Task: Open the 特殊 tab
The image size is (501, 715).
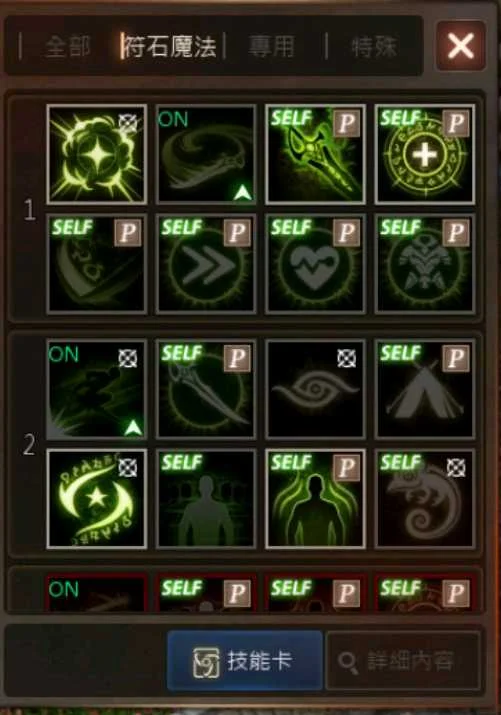Action: point(375,47)
